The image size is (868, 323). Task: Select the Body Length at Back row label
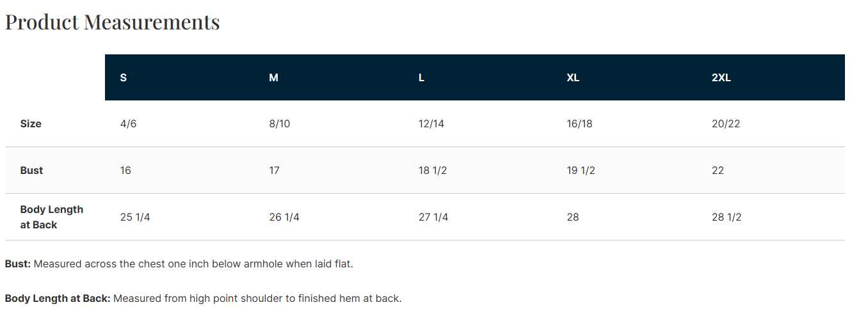(51, 217)
